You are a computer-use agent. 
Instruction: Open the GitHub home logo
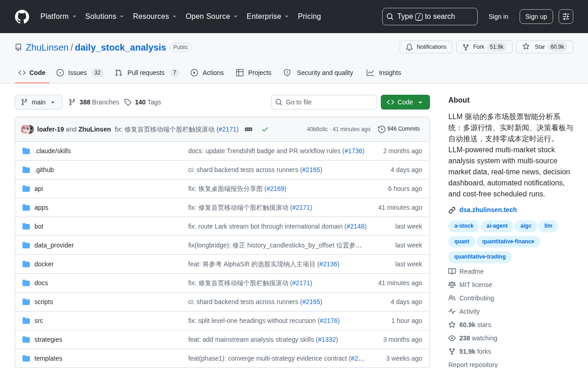tap(22, 17)
